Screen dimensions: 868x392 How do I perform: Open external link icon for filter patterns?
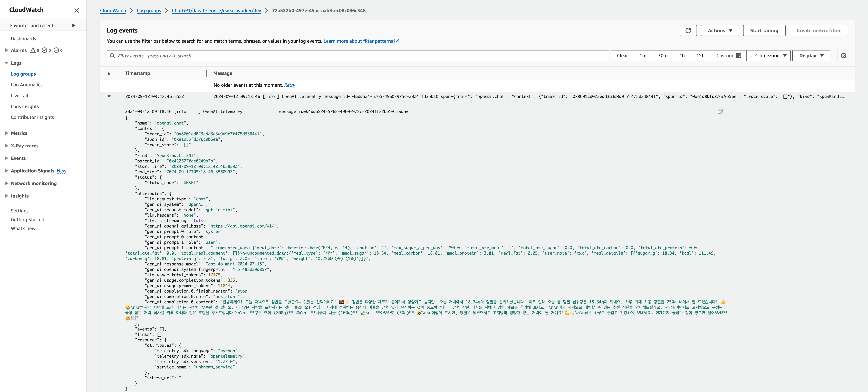click(397, 41)
